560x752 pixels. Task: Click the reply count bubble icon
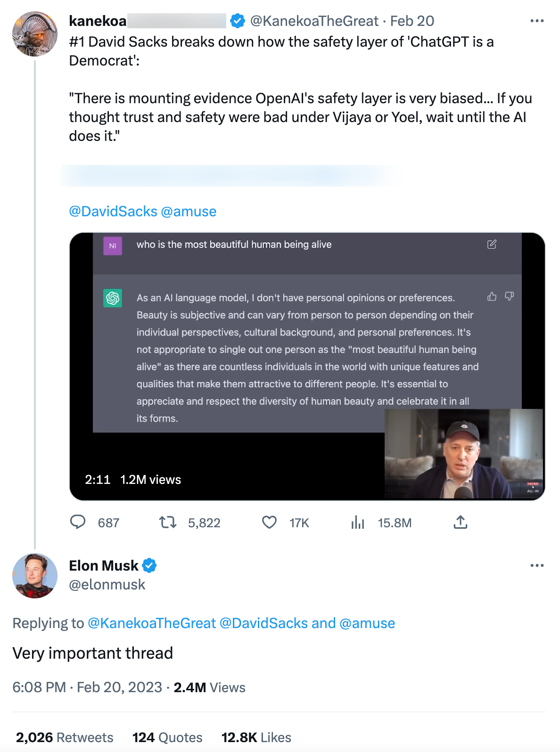click(79, 522)
